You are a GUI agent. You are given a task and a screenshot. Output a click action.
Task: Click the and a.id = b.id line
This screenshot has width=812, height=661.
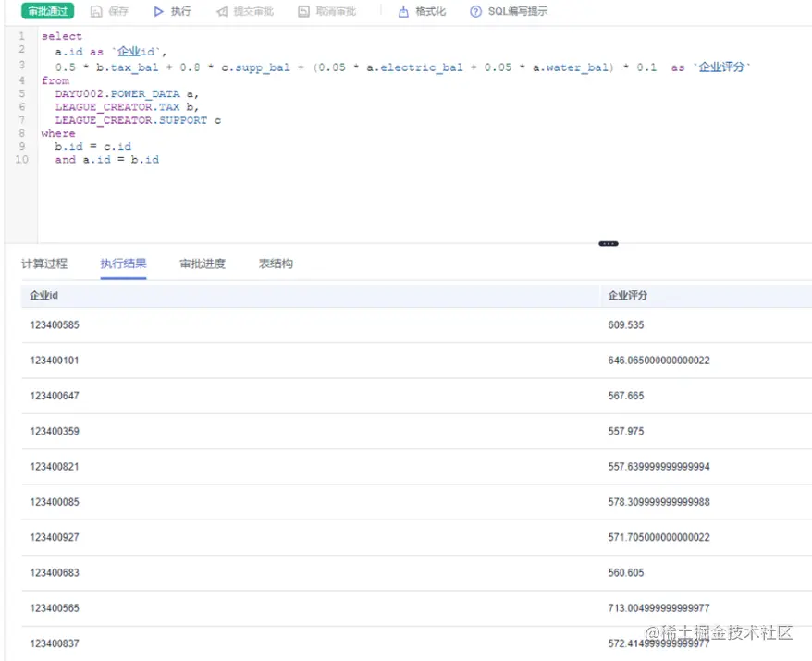point(107,159)
